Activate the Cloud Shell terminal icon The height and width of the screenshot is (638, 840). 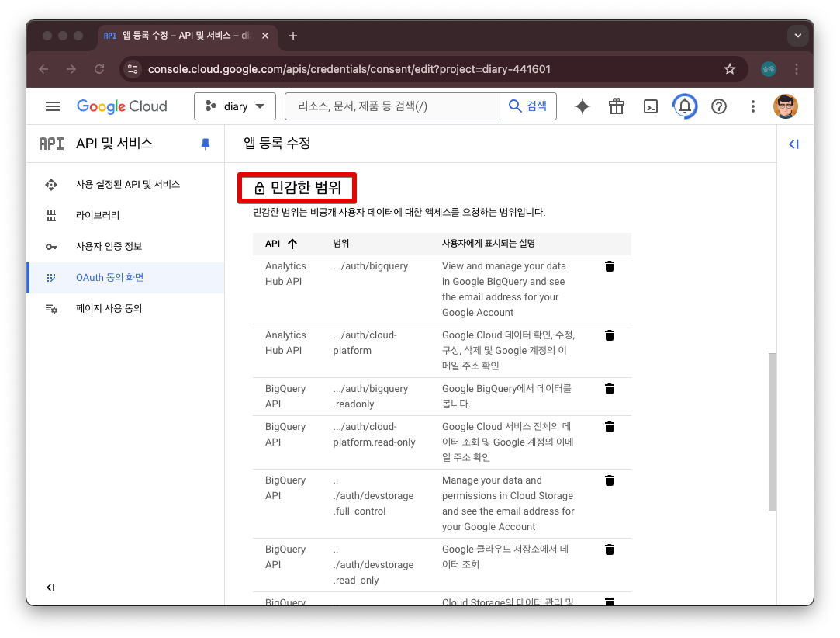(x=650, y=106)
